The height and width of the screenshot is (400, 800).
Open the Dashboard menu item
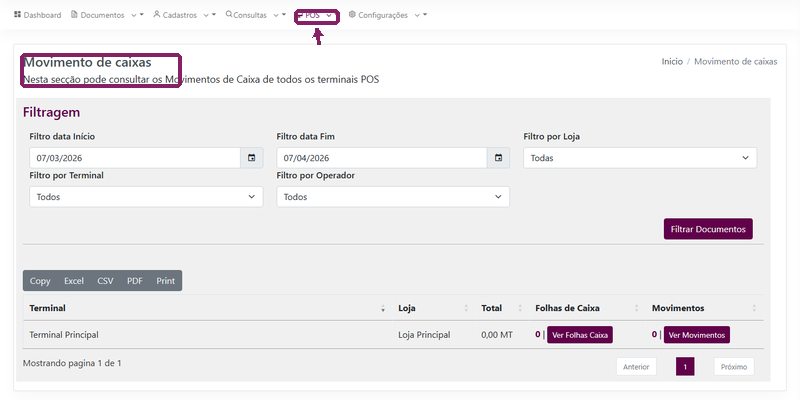click(37, 15)
